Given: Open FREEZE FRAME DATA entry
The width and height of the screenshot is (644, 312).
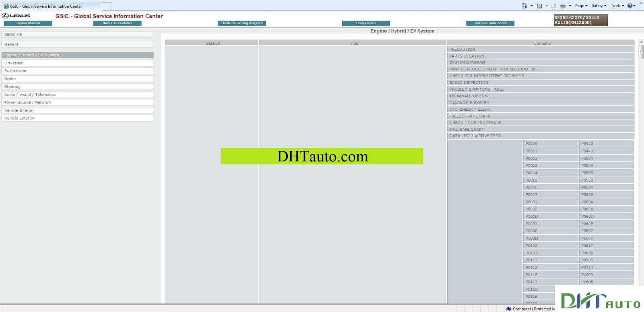Looking at the screenshot, I should point(541,116).
